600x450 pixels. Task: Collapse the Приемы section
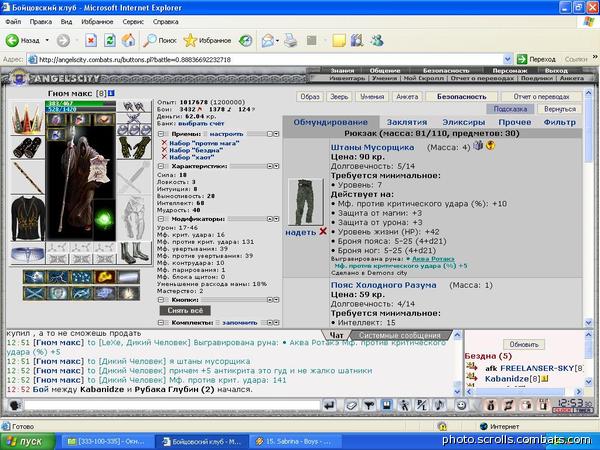(x=161, y=134)
